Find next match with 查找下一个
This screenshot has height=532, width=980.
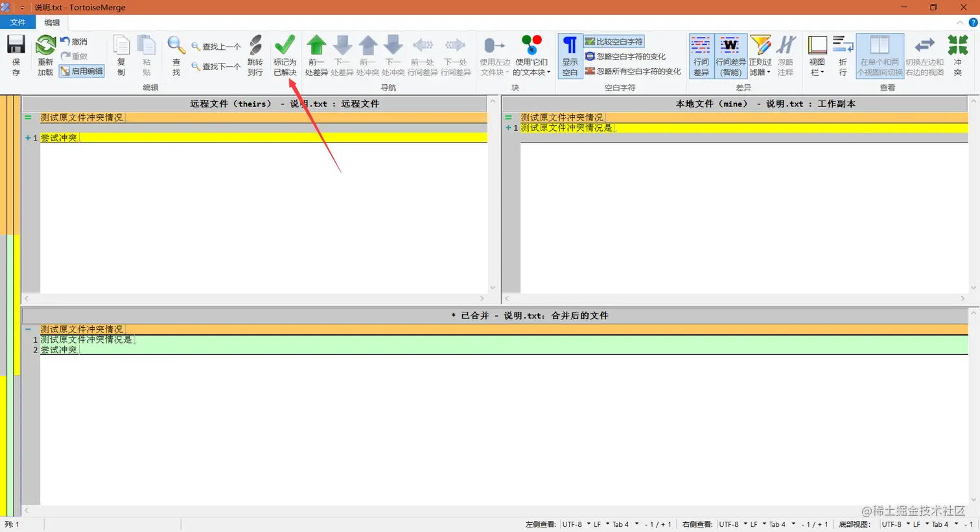tap(216, 66)
